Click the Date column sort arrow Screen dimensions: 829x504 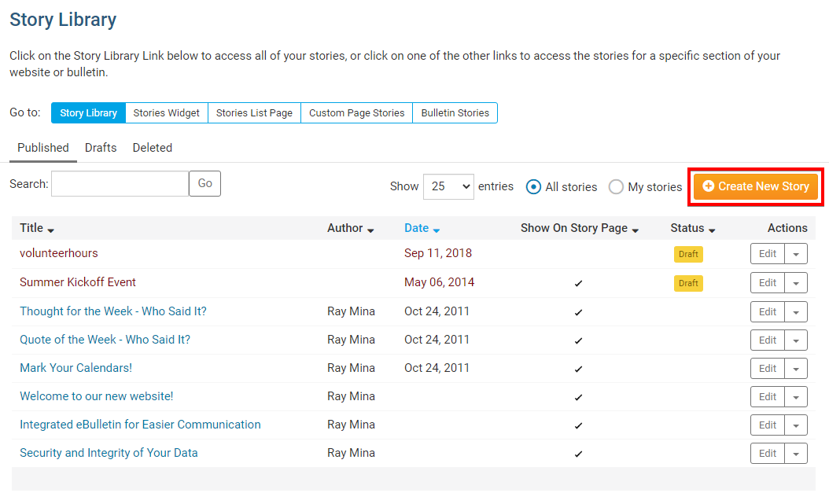(437, 230)
